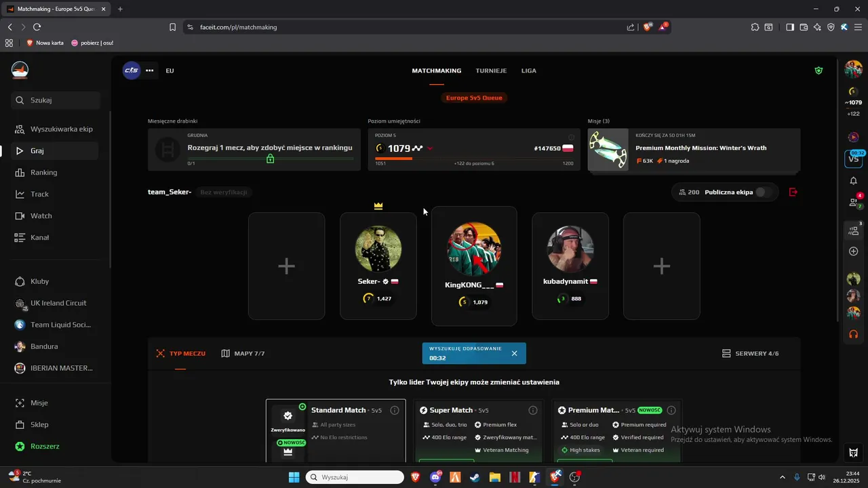Open Premium Monthly Mission Winter's Wrath

(694, 149)
